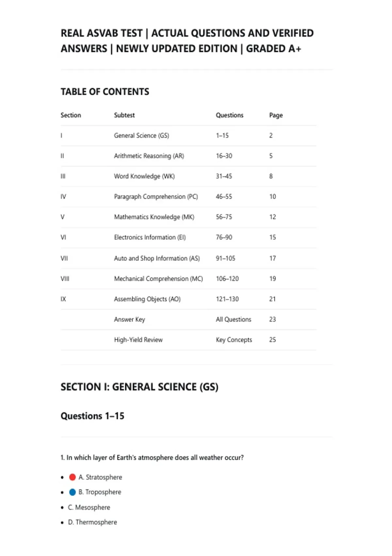
Task: Click the Questions column header
Action: [230, 115]
